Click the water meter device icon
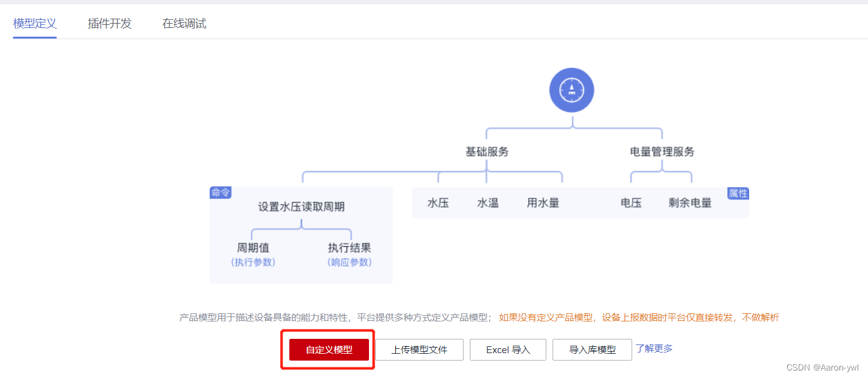The width and height of the screenshot is (868, 378). tap(571, 90)
